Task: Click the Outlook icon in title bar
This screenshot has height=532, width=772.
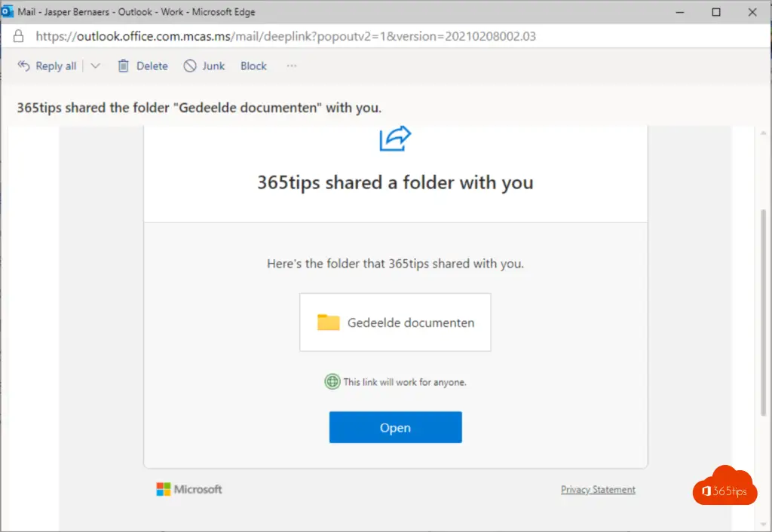Action: 8,12
